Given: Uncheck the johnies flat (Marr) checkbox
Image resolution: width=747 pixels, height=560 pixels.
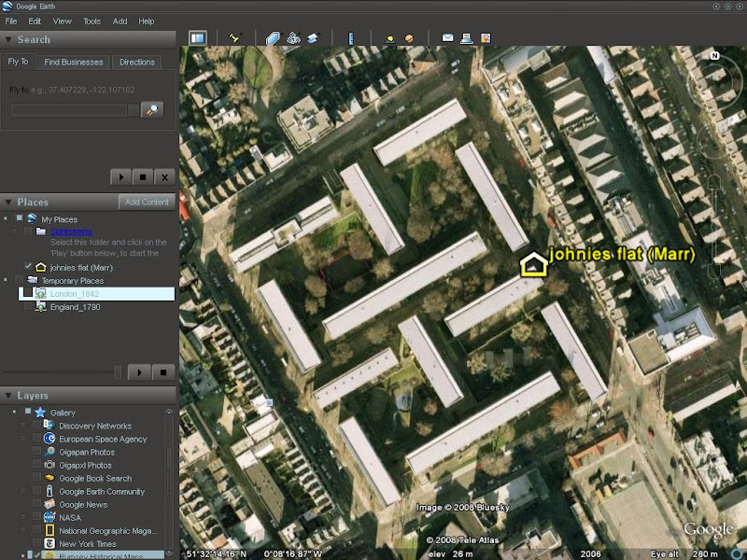Looking at the screenshot, I should click(27, 267).
